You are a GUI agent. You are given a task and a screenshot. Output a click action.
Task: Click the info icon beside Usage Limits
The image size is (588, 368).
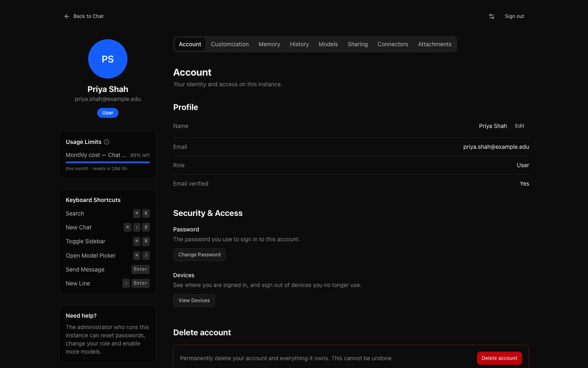coord(107,142)
